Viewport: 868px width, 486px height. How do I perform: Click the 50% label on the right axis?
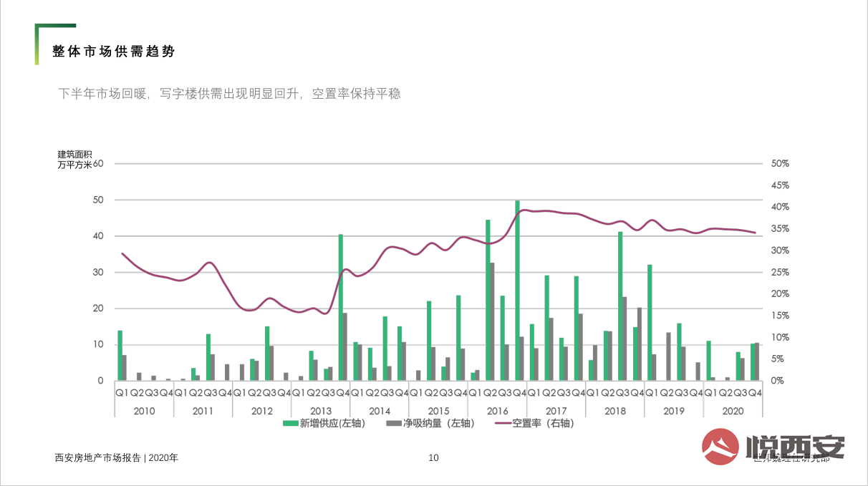click(780, 164)
